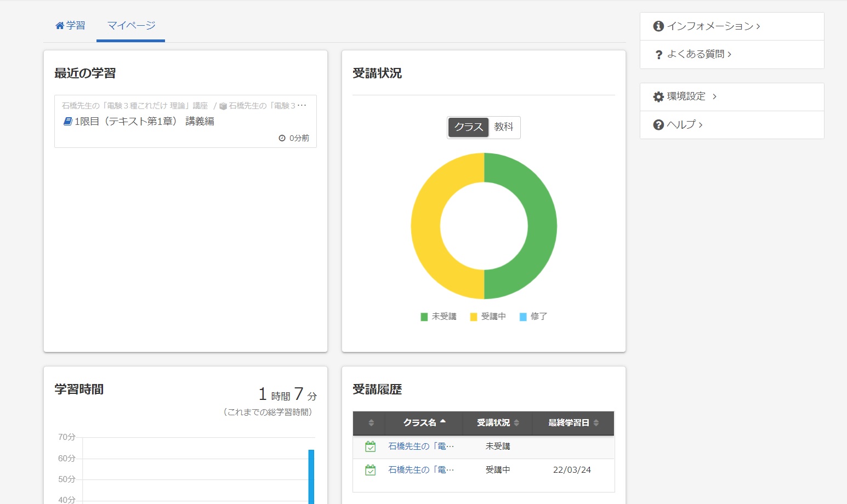Click the chevron after インフォメーション
Image resolution: width=847 pixels, height=504 pixels.
pos(758,26)
